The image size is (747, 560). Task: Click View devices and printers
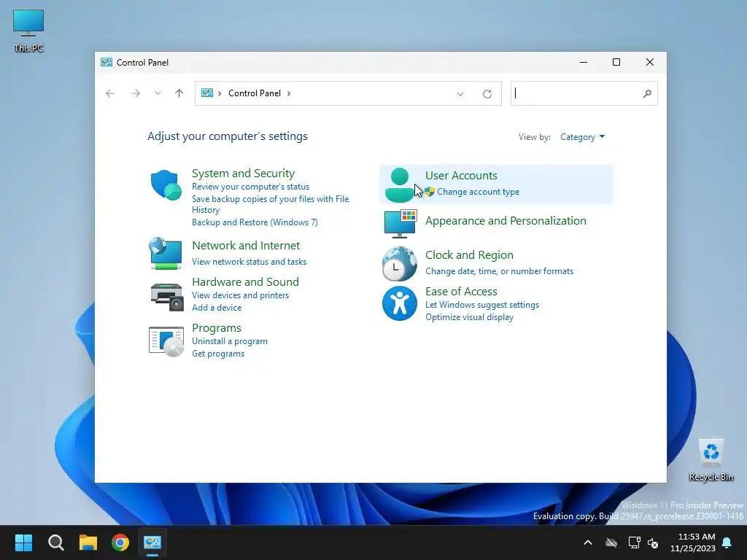(241, 295)
